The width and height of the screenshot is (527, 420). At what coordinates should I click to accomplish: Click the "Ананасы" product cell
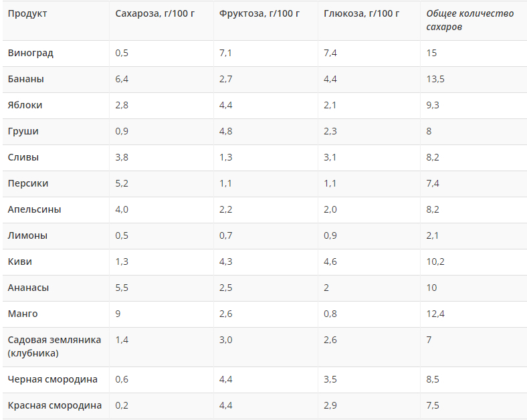click(x=29, y=288)
